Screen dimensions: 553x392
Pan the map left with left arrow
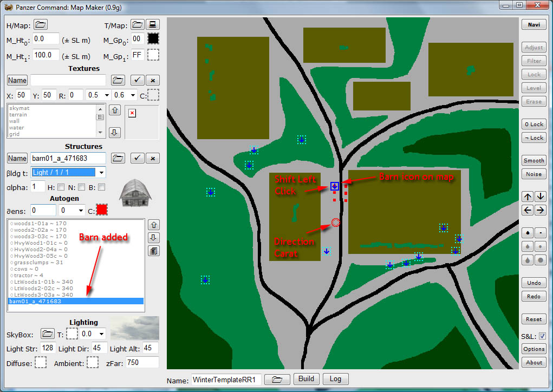(528, 211)
